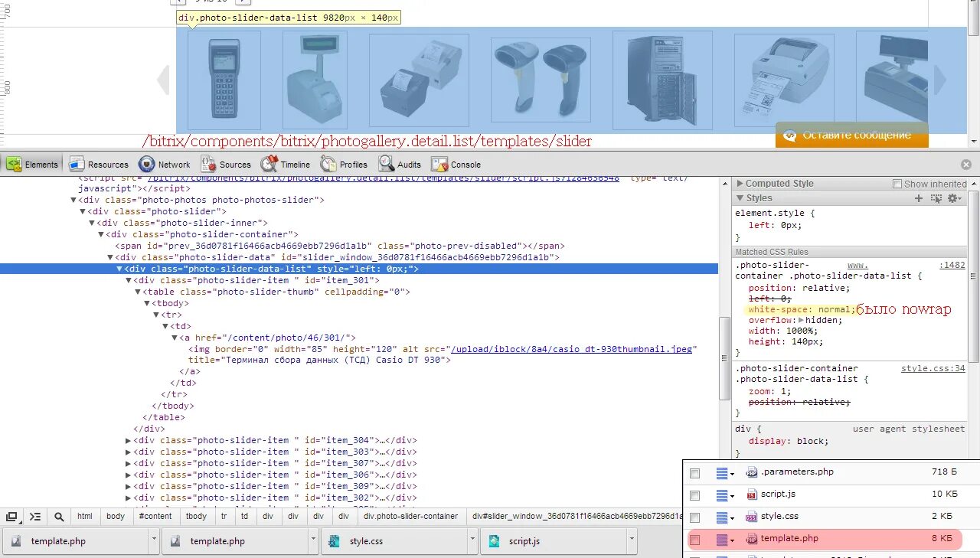This screenshot has height=558, width=980.
Task: Check the box next to .parameters.php
Action: [x=694, y=474]
